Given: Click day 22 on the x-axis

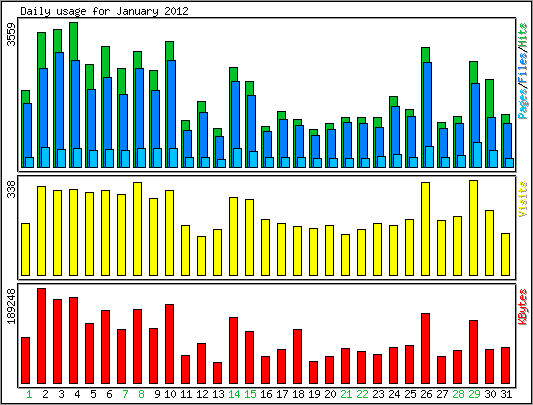Looking at the screenshot, I should click(362, 394).
